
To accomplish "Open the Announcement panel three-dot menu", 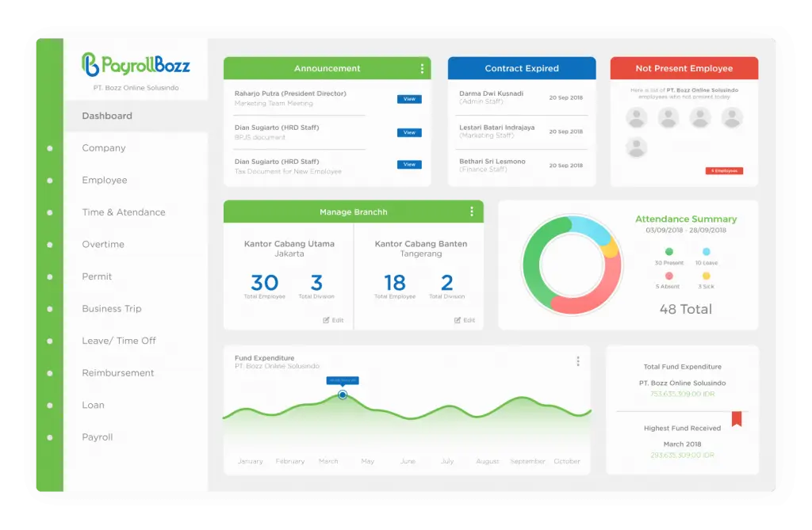I will pyautogui.click(x=422, y=69).
